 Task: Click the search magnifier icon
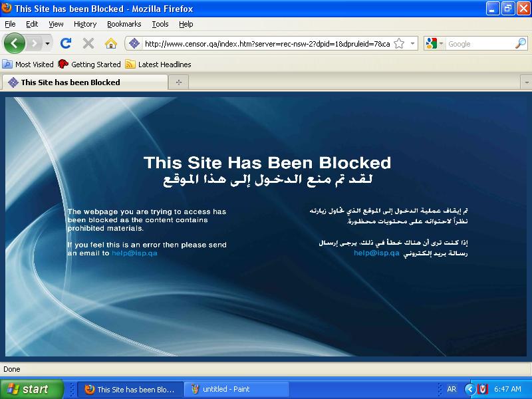click(521, 44)
